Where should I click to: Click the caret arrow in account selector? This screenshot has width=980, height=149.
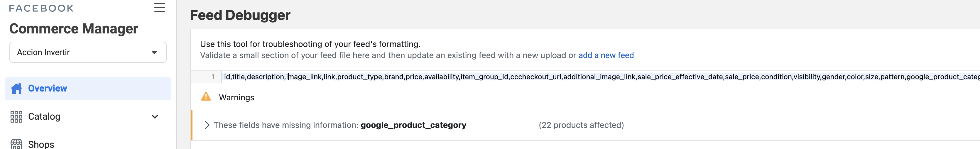(x=154, y=53)
